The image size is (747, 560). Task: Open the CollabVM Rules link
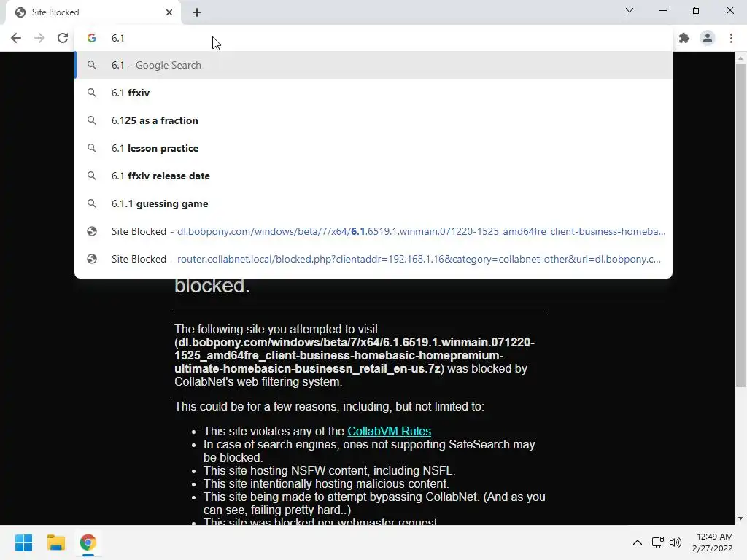pyautogui.click(x=390, y=431)
